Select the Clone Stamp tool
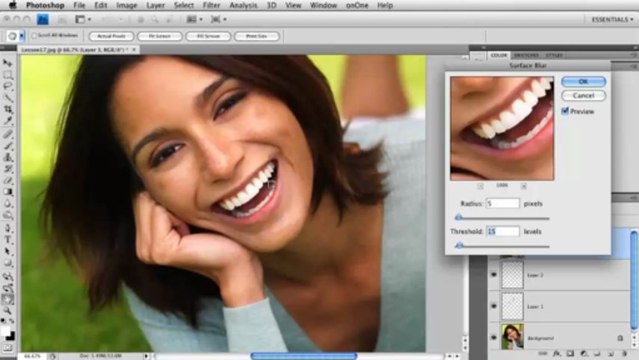 (x=8, y=157)
